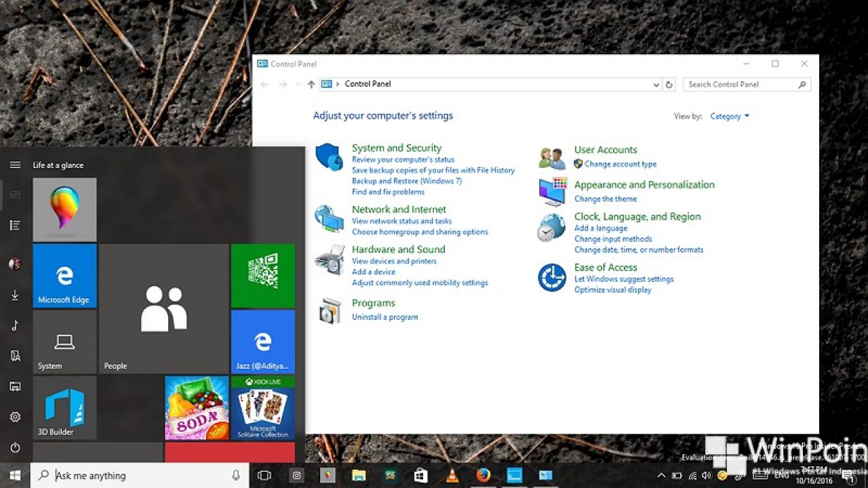
Task: Open Settings gear in Start menu
Action: pos(15,417)
